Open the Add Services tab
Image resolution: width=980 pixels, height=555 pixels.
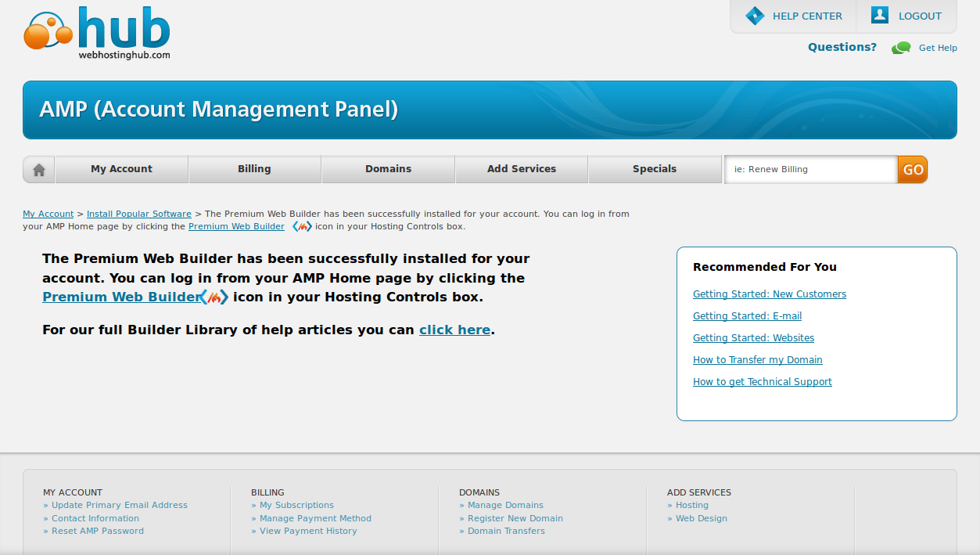[x=522, y=169]
